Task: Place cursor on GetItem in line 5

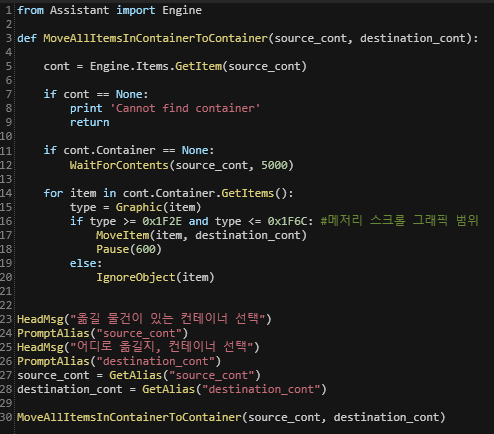Action: 199,66
